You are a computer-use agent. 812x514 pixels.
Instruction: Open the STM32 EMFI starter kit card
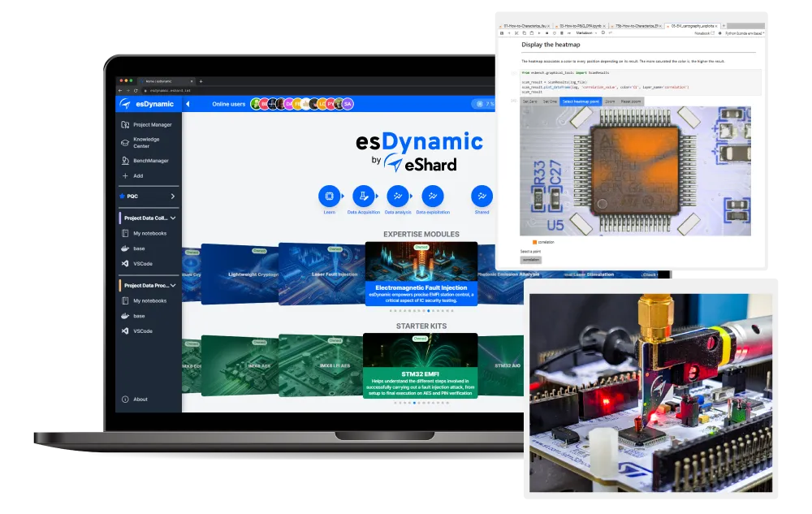pos(422,364)
